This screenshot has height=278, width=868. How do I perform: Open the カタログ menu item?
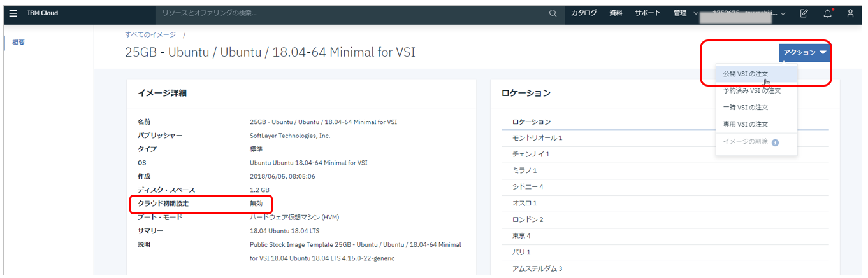[x=584, y=13]
